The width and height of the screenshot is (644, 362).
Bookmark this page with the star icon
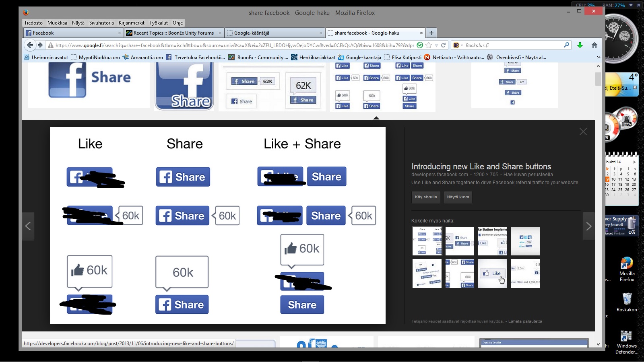coord(429,45)
